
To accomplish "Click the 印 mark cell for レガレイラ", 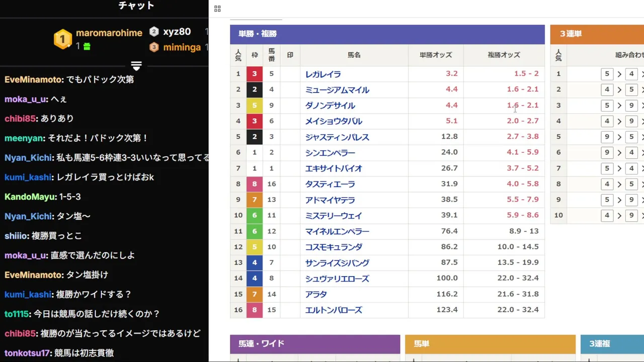I will [290, 74].
